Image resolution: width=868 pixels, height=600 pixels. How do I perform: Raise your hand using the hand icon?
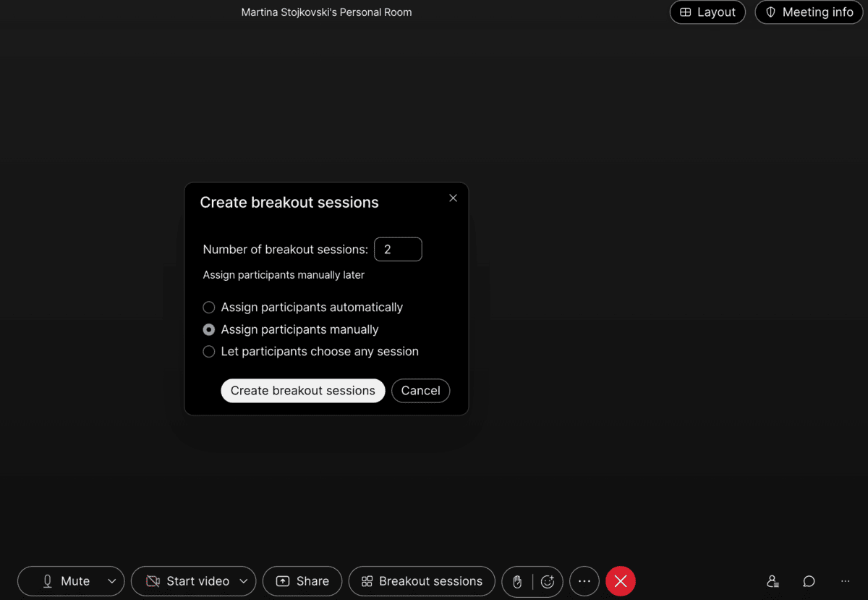[x=518, y=581]
